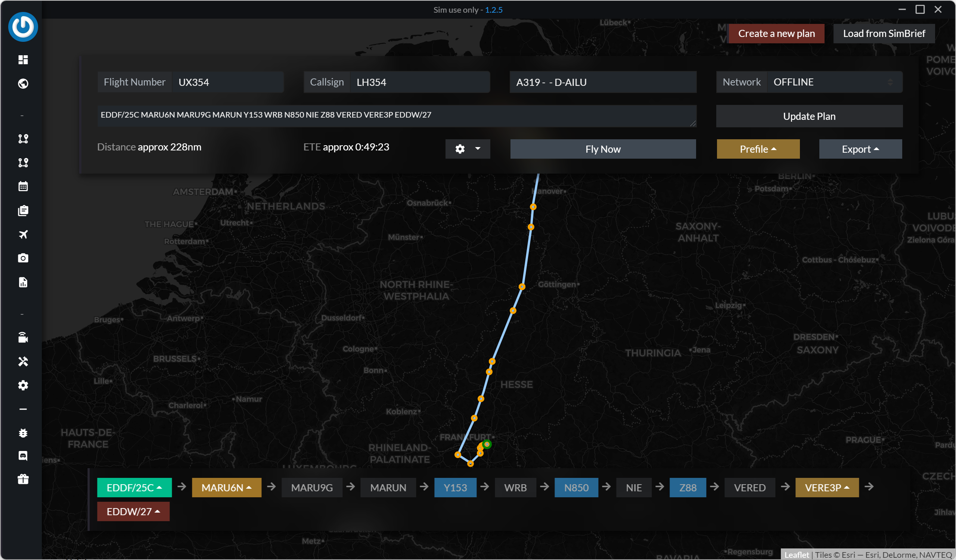Open the gear options dropdown beside Fly Now

coord(468,149)
